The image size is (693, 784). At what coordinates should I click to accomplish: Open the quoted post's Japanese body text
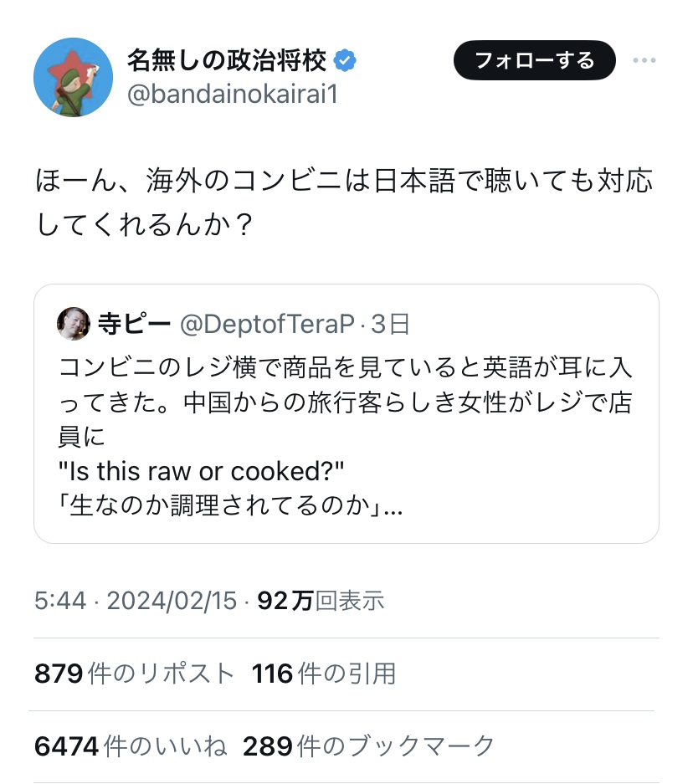[345, 402]
